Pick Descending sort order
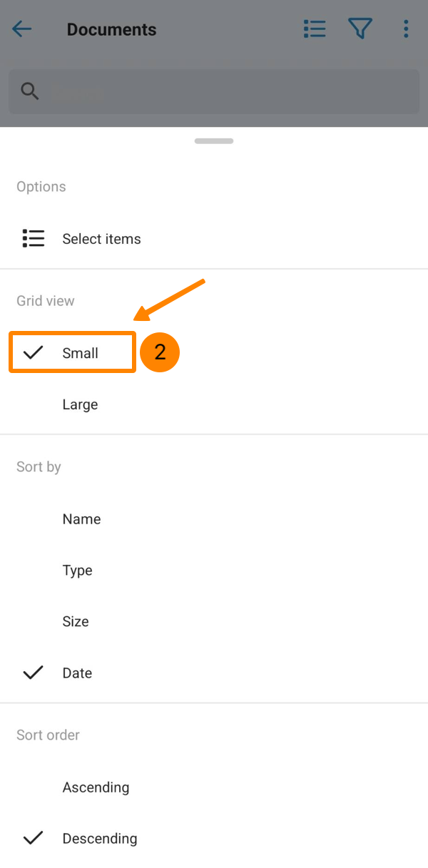428x868 pixels. [x=100, y=838]
